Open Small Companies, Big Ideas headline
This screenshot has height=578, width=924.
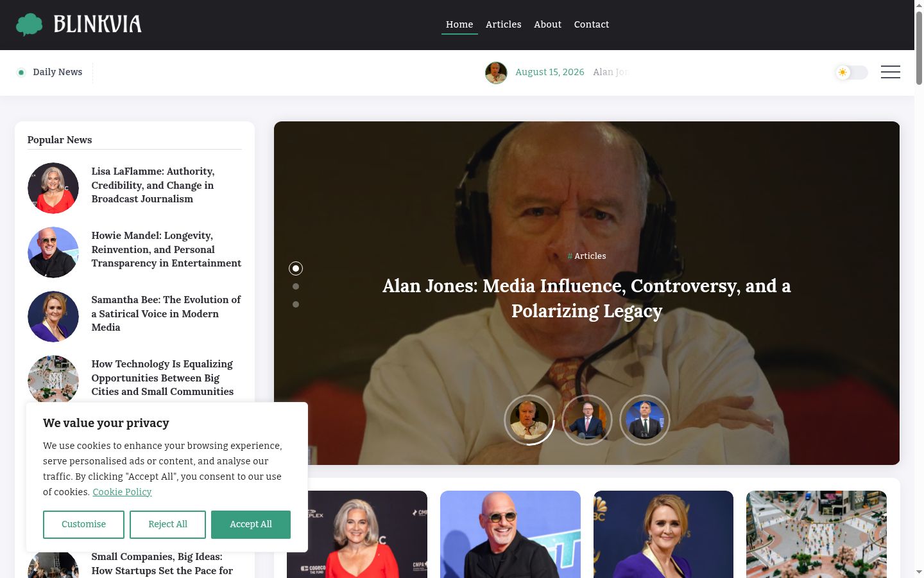(x=162, y=564)
